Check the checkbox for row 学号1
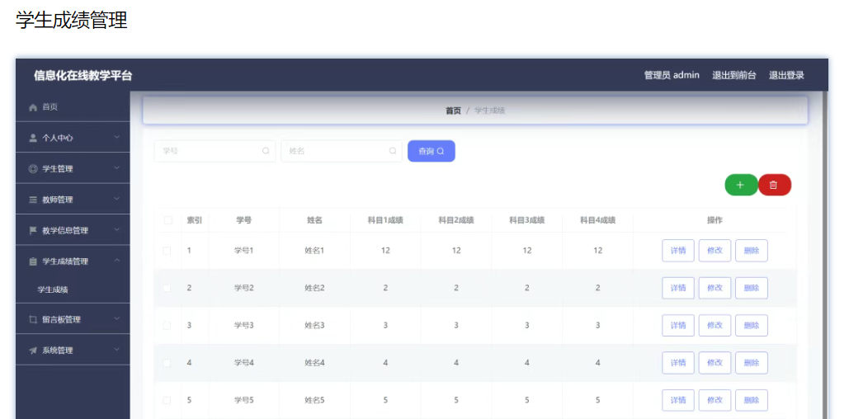The height and width of the screenshot is (419, 868). coord(167,250)
